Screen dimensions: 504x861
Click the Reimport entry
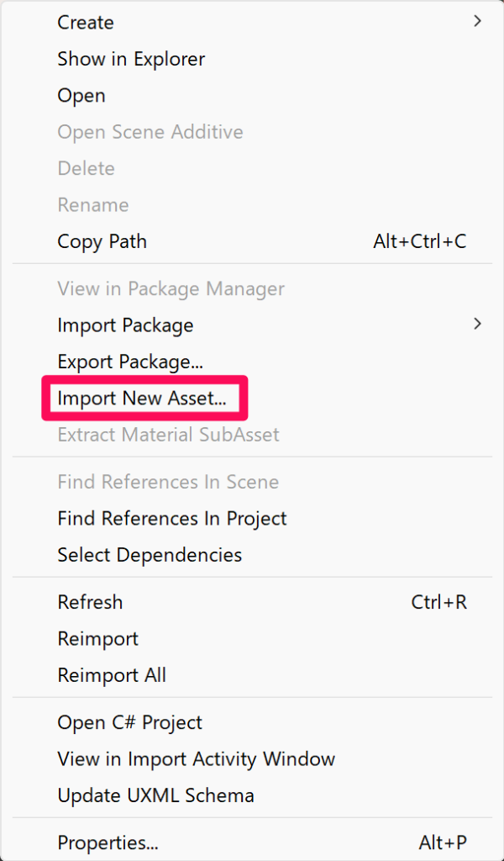[97, 639]
